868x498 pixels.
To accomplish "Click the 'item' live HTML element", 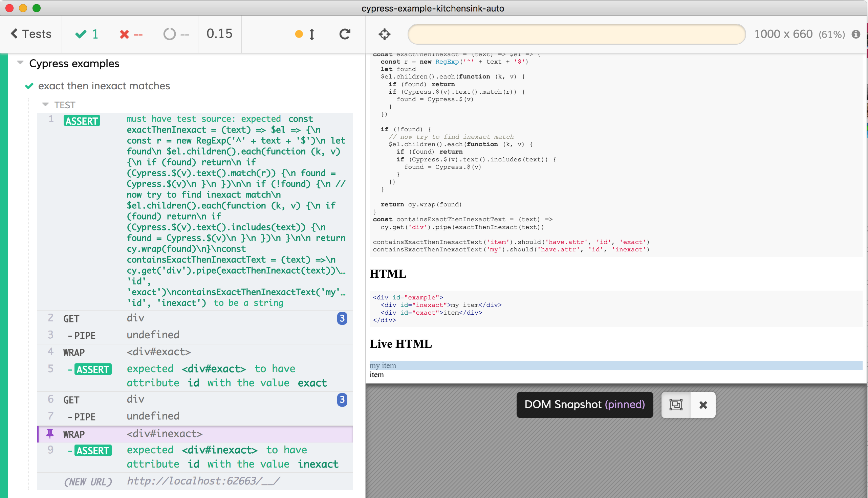I will click(377, 375).
